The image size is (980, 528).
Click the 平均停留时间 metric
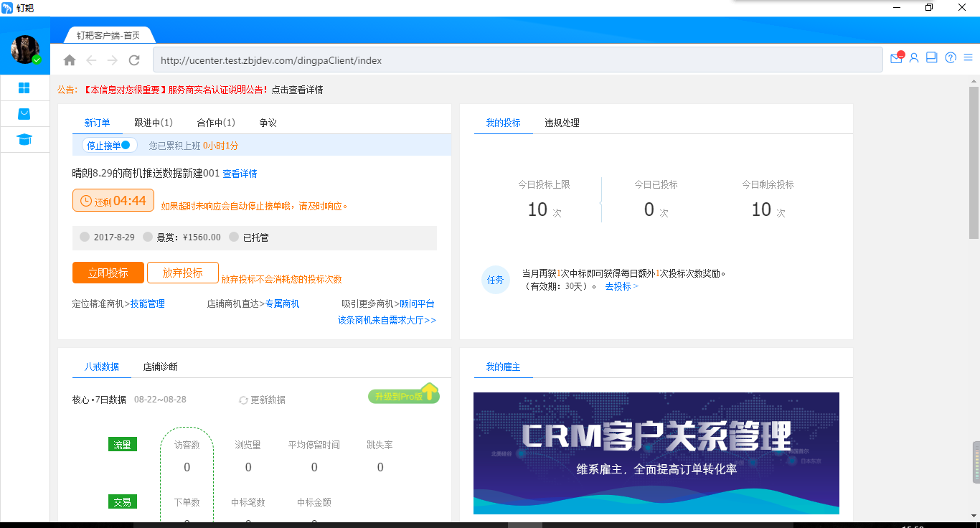tap(314, 456)
